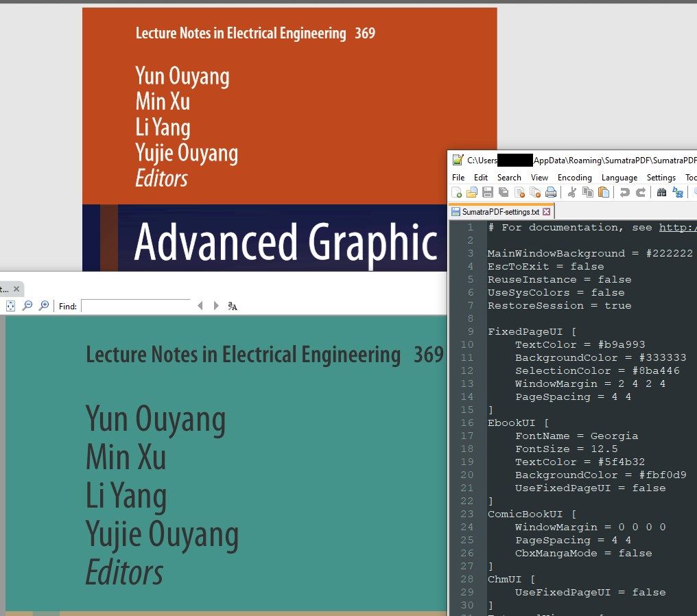The width and height of the screenshot is (697, 616).
Task: Select the fit-page view icon in SumatraPDF
Action: (x=10, y=305)
